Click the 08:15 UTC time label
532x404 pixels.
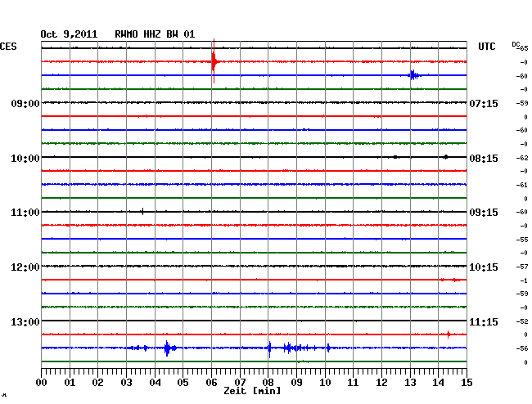tap(484, 159)
